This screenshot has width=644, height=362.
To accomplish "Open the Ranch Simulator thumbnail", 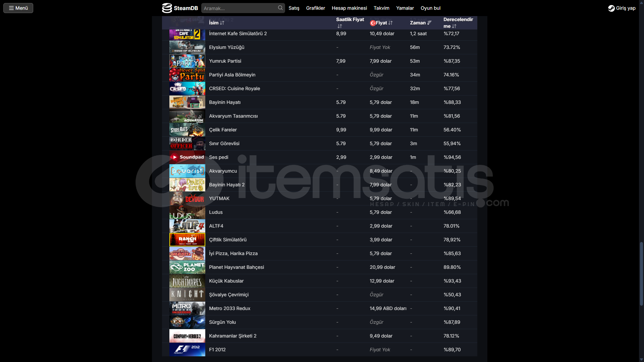I will [187, 240].
